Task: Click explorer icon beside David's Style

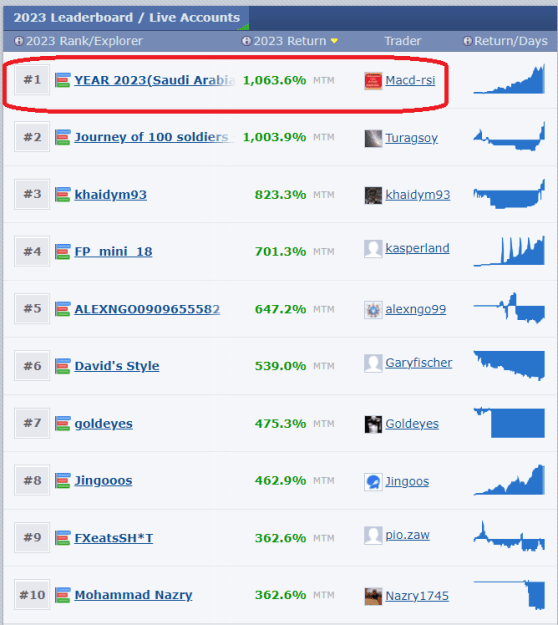Action: (63, 366)
